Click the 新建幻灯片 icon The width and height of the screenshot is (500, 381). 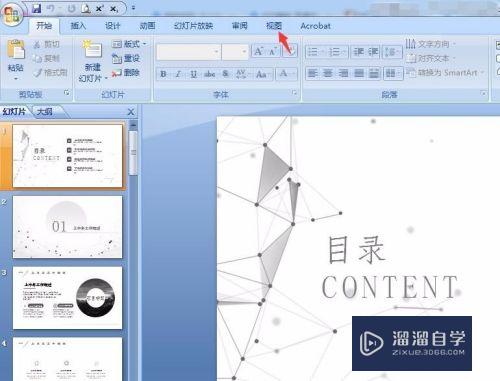(x=92, y=50)
